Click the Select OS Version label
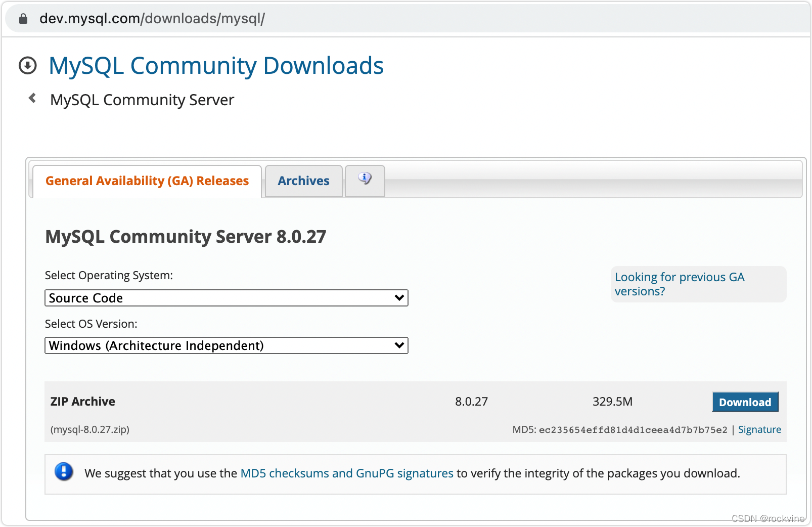Screen dimensions: 812x527 [x=91, y=324]
